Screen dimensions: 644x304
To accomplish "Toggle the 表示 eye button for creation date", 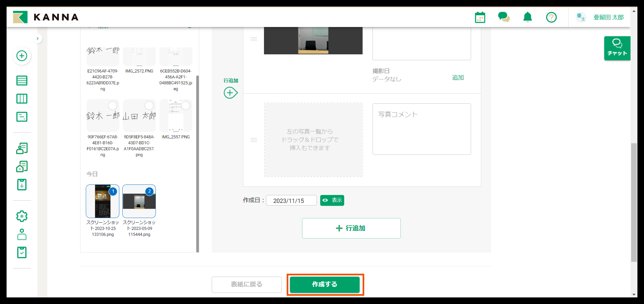I will (332, 200).
